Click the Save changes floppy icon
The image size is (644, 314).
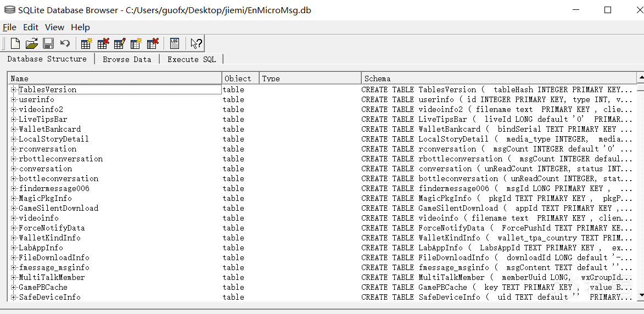48,43
